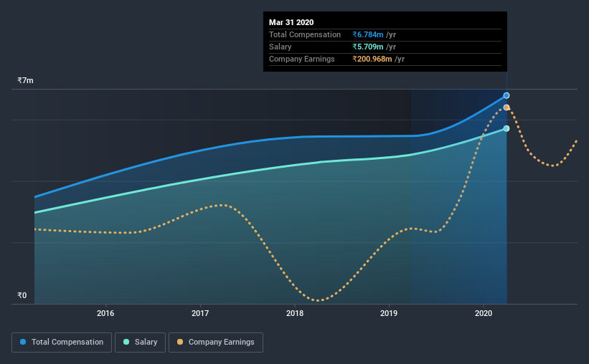Click the blue Total Compensation data point marker
The width and height of the screenshot is (589, 364).
click(x=506, y=96)
